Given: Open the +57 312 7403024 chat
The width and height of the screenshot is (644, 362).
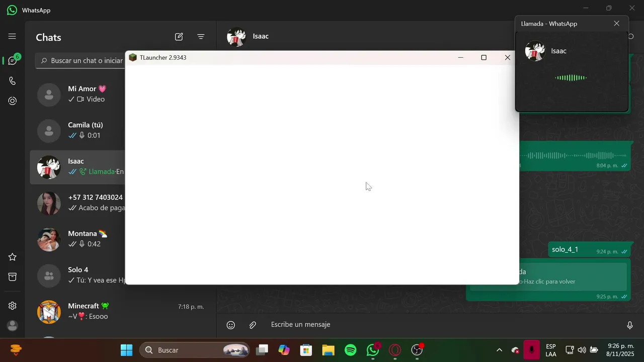Looking at the screenshot, I should point(77,203).
